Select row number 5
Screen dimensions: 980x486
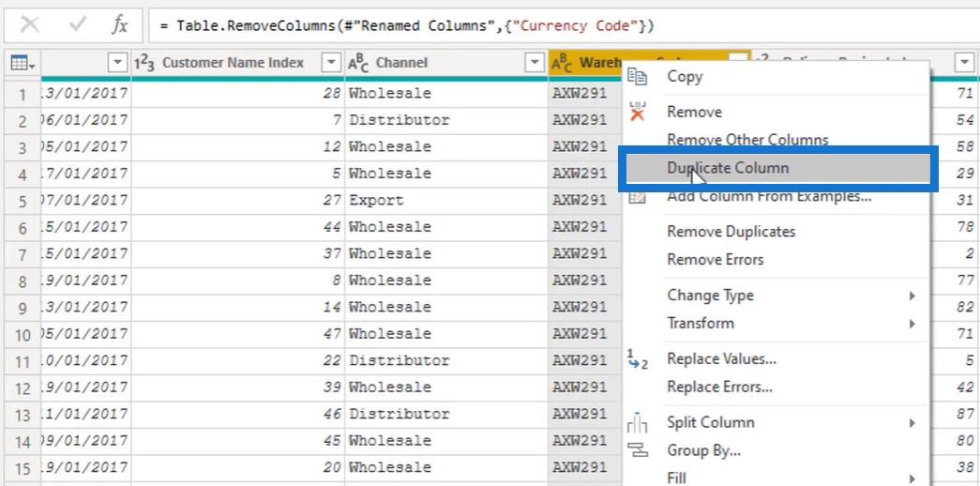(x=23, y=202)
